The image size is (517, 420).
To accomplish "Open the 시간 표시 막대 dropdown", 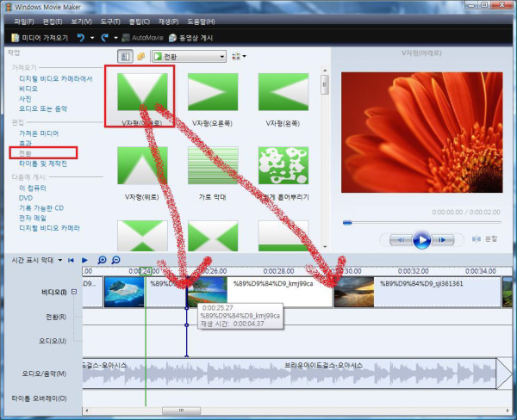I will click(x=37, y=260).
